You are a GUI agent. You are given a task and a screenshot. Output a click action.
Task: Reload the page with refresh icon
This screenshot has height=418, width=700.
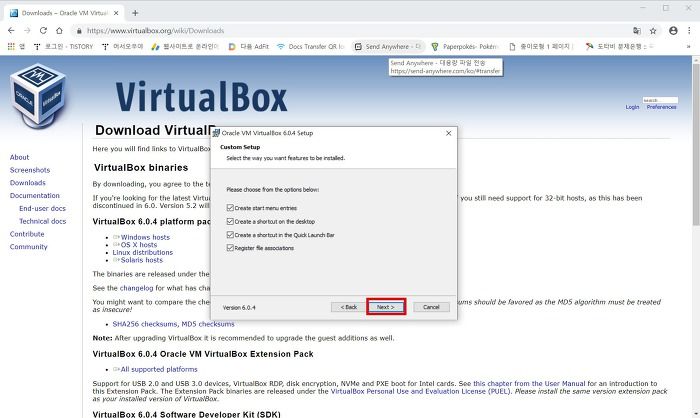[43, 30]
